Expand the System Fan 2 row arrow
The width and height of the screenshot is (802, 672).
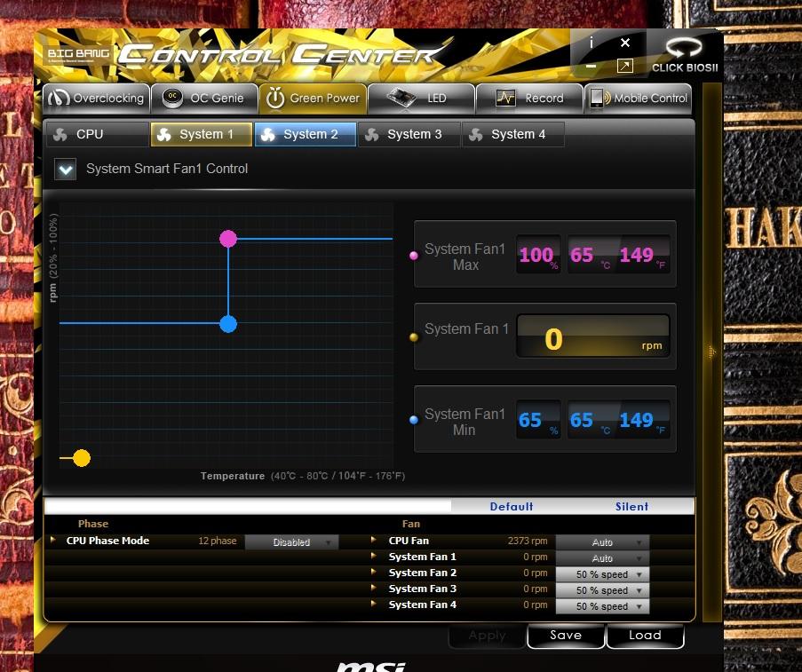(373, 572)
